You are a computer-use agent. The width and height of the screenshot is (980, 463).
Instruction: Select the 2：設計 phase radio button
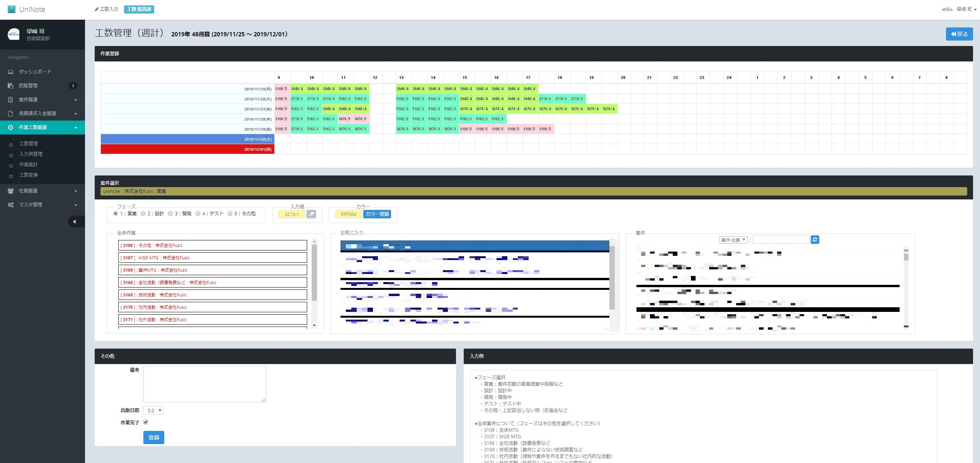click(143, 213)
